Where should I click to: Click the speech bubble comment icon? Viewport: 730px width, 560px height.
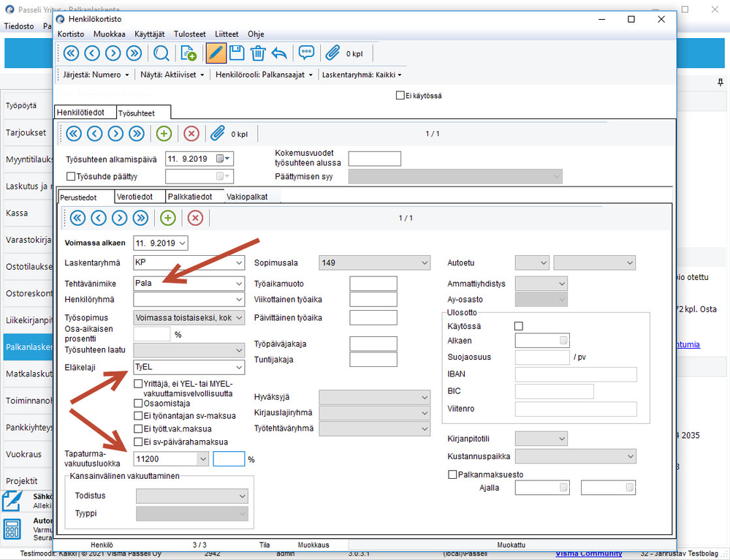(x=306, y=53)
